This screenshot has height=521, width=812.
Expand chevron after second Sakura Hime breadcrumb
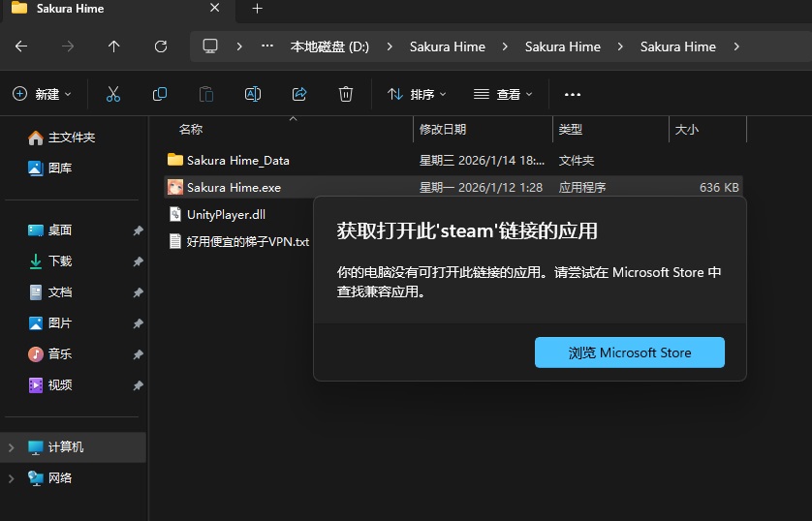pos(620,46)
